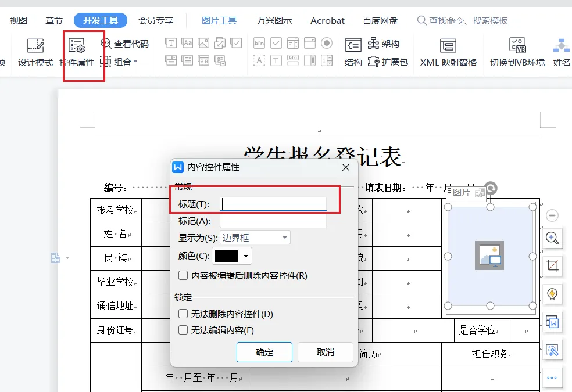Click the rotate handle above the picture
572x392 pixels.
click(491, 188)
